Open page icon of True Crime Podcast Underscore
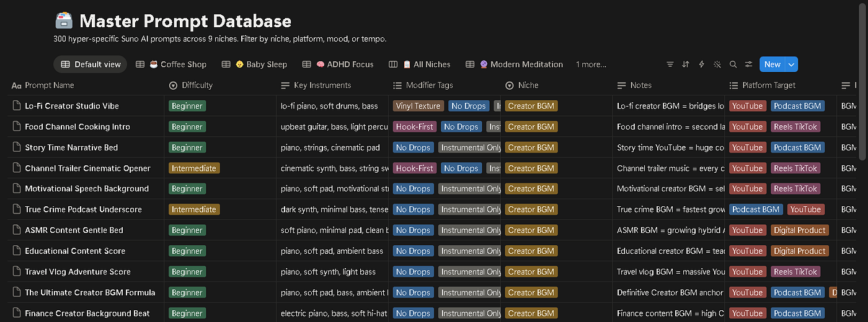Viewport: 868px width, 322px height. 17,209
